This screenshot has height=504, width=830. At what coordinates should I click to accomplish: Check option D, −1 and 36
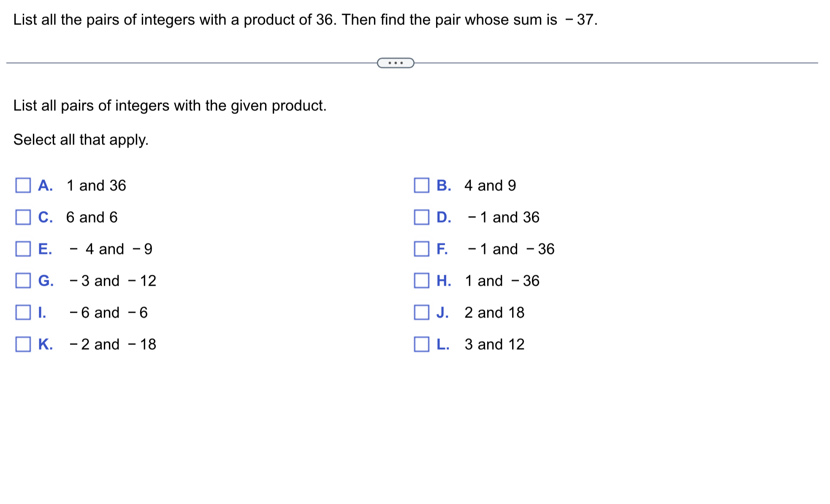tap(422, 217)
